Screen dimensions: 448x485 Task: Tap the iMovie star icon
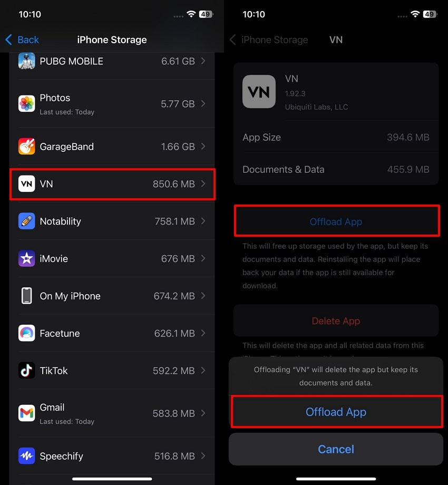point(26,259)
